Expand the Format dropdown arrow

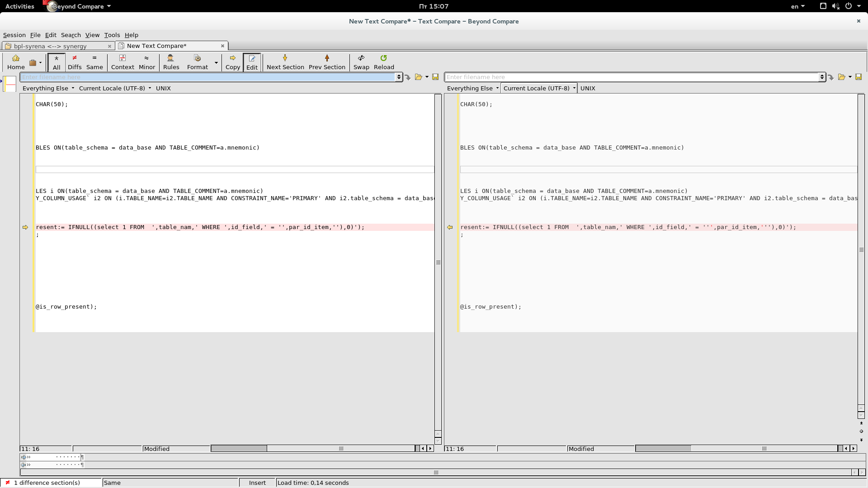[x=216, y=63]
